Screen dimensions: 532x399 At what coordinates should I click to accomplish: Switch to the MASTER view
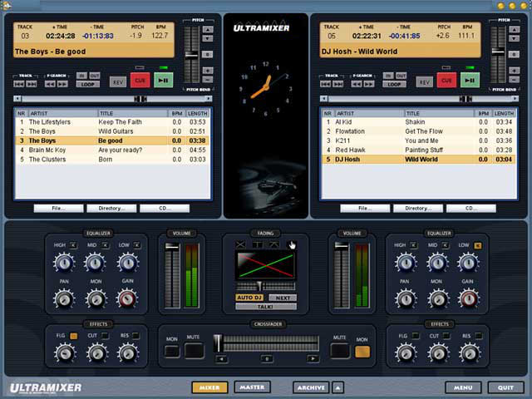[251, 387]
